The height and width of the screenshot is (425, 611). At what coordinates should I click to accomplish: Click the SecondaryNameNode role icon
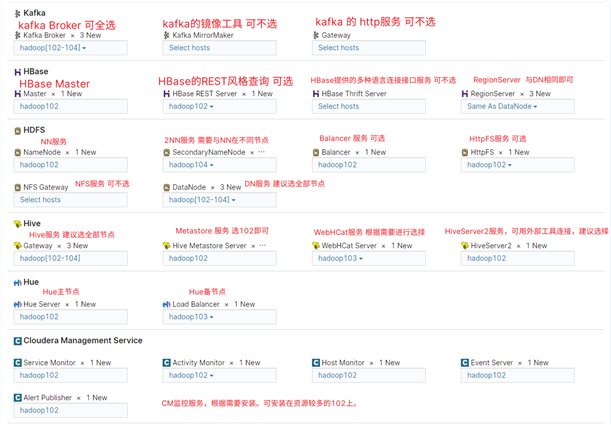[x=166, y=153]
